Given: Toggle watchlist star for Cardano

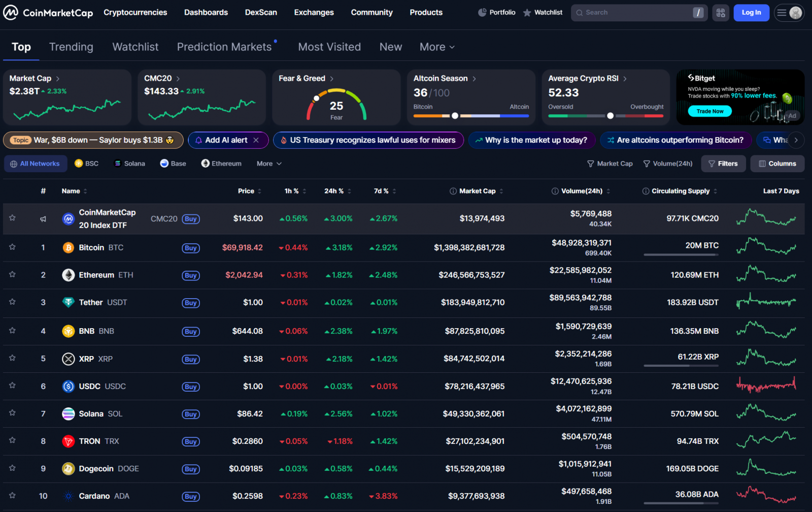Looking at the screenshot, I should [12, 496].
